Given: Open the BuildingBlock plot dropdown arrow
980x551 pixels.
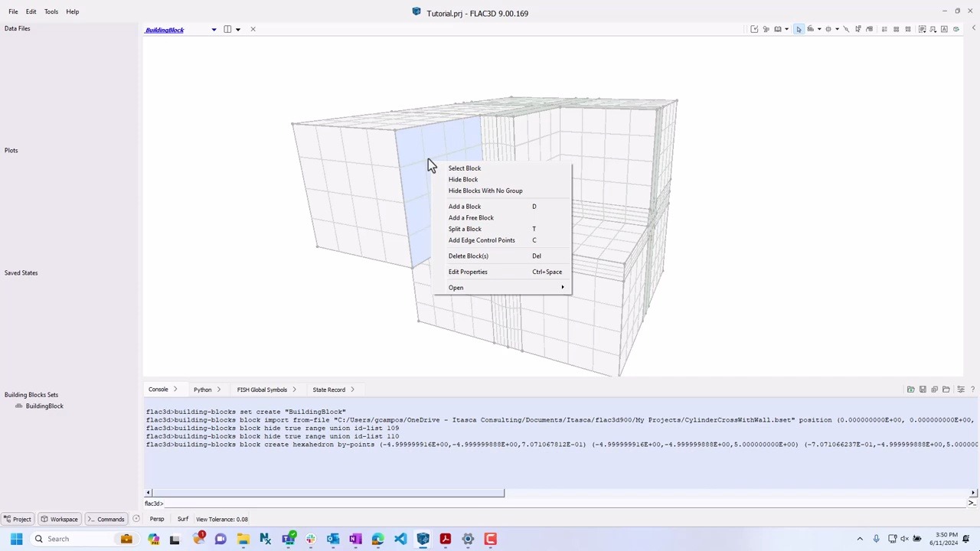Looking at the screenshot, I should pyautogui.click(x=214, y=29).
